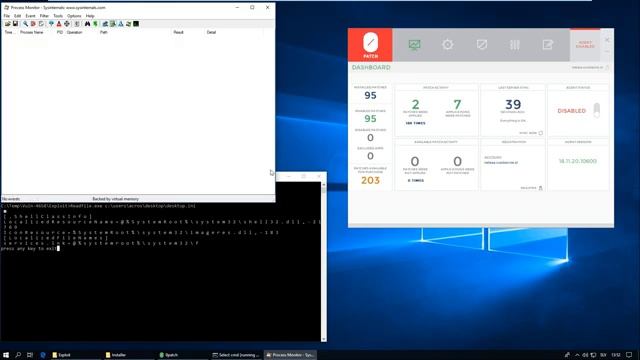The width and height of the screenshot is (640, 360).
Task: Select the crosshair Include Process From Window icon
Action: [67, 24]
